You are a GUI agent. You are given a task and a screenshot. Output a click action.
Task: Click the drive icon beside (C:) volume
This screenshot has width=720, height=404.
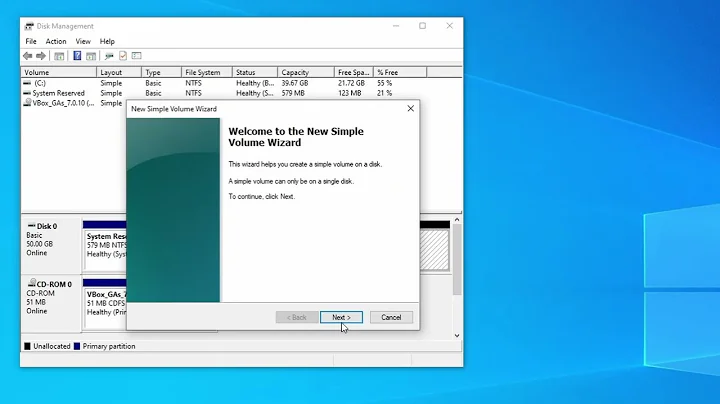[x=27, y=83]
